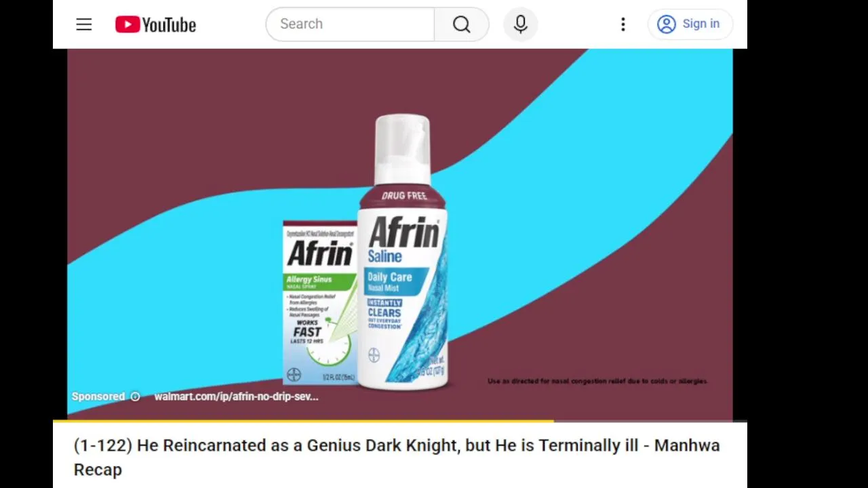The width and height of the screenshot is (868, 488).
Task: Visit the walmart.com Afrin ad link
Action: [236, 396]
